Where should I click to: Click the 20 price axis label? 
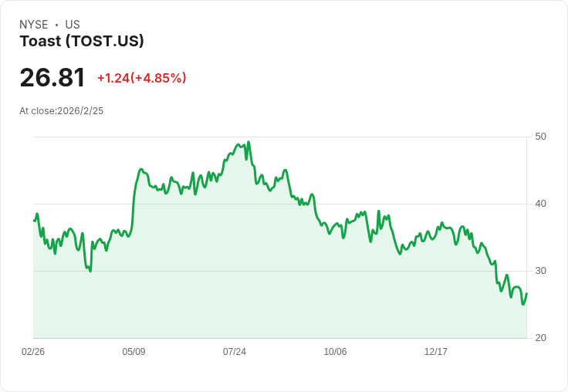coord(541,338)
